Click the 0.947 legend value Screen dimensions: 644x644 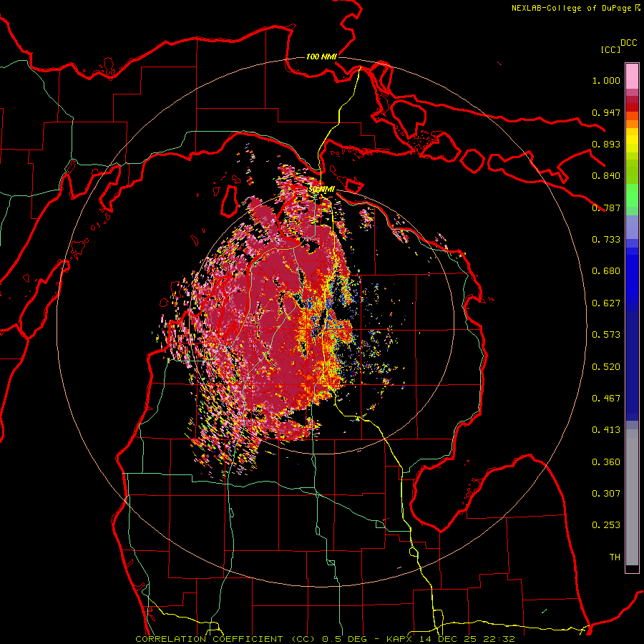(x=606, y=112)
